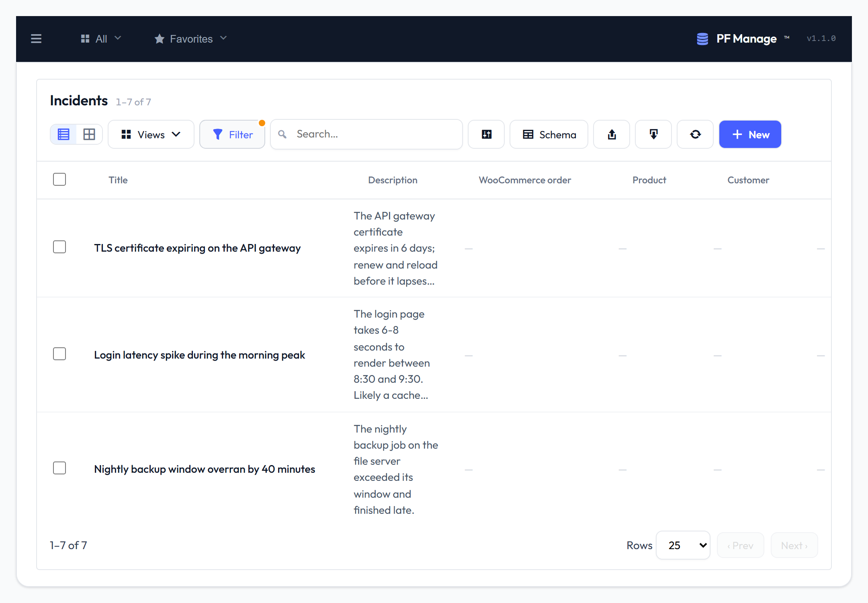868x603 pixels.
Task: Click the WooCommerce order column header
Action: coord(525,180)
